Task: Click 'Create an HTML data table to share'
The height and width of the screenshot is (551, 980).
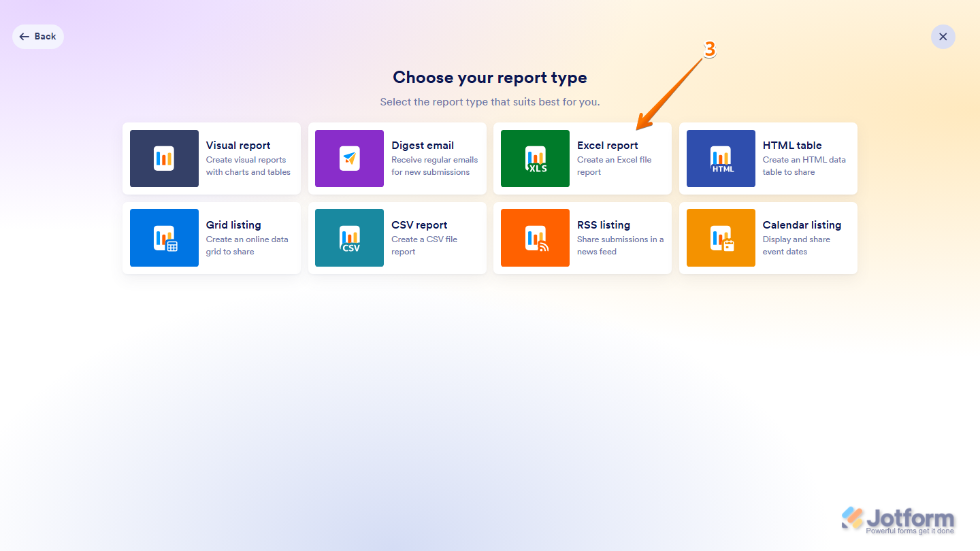Action: point(804,166)
